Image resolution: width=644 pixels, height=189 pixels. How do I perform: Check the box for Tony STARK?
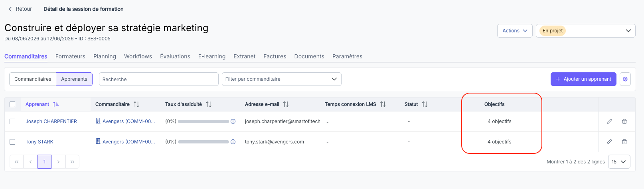click(x=12, y=142)
